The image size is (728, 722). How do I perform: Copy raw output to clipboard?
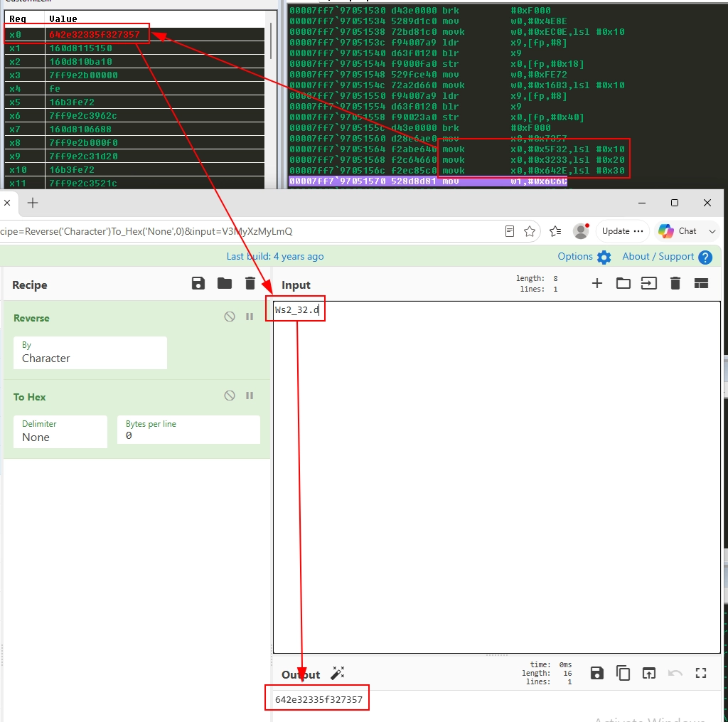623,673
